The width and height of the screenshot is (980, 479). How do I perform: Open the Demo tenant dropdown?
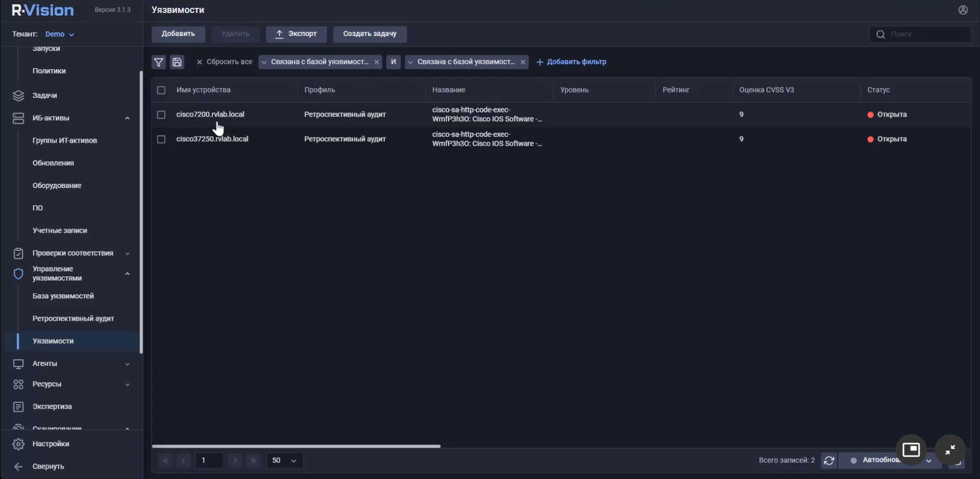pyautogui.click(x=59, y=34)
